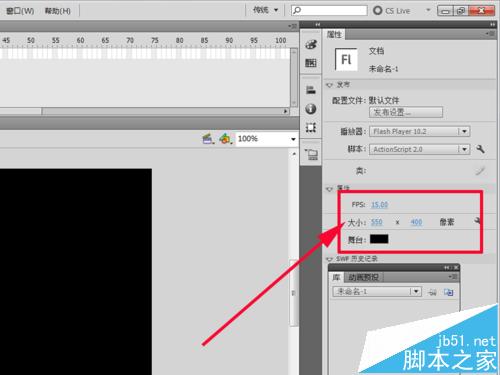Switch to the 动画预设 tab
The height and width of the screenshot is (375, 500).
[x=363, y=277]
